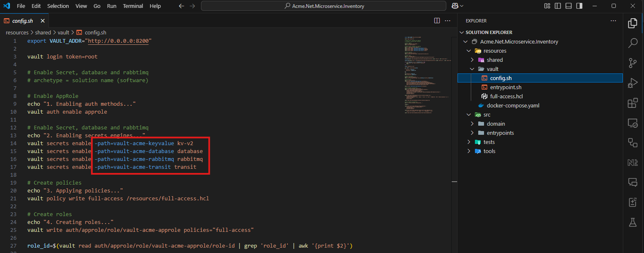The image size is (644, 253).
Task: Open the Remote Explorer view
Action: click(x=632, y=123)
